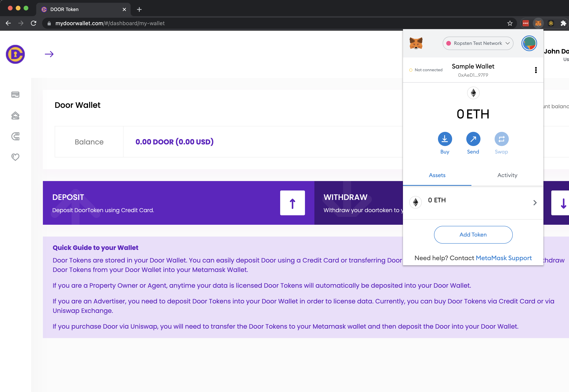View site information lock icon

(49, 23)
